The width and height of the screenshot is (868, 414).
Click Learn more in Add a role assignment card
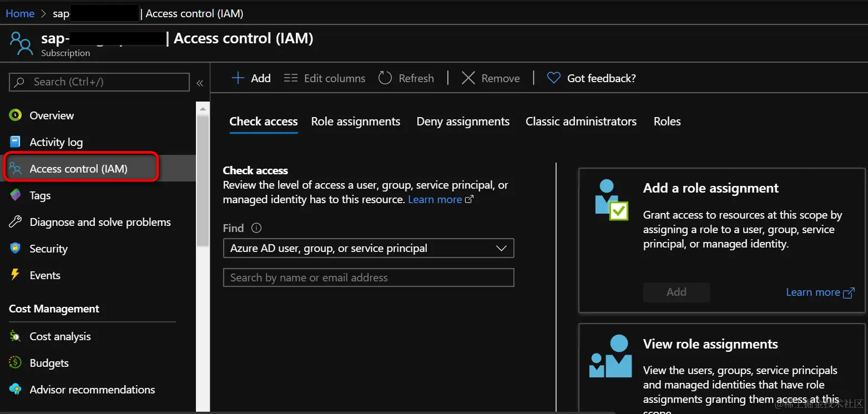[x=820, y=292]
